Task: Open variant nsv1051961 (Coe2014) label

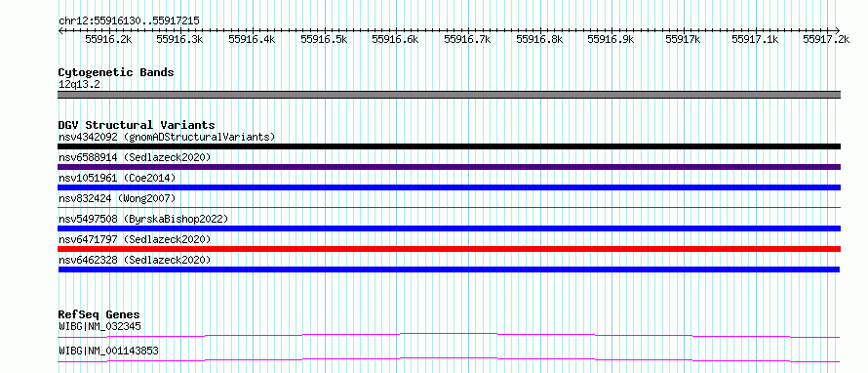Action: click(x=117, y=178)
